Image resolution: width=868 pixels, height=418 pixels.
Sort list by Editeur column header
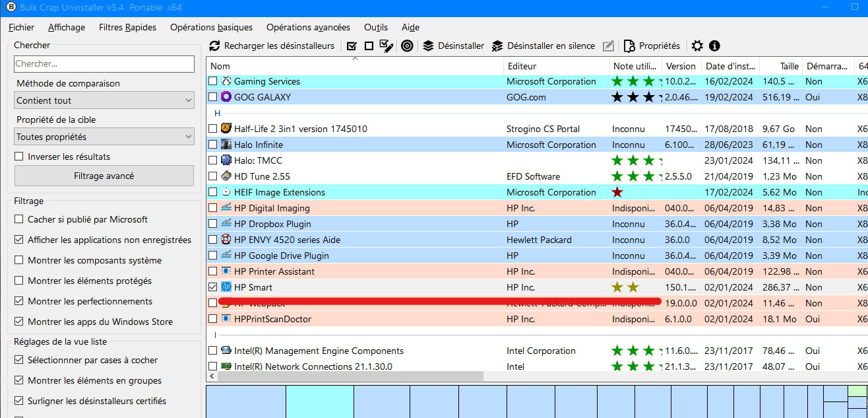point(556,66)
